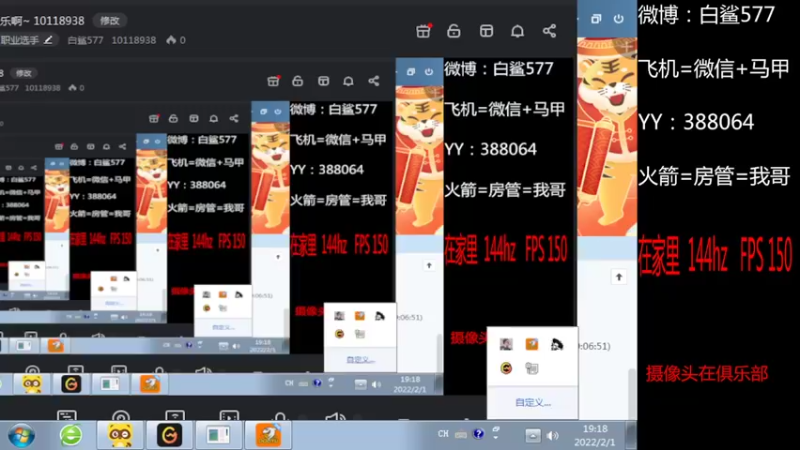800x450 pixels.
Task: Click the blue help question mark in the bottom tray
Action: point(478,434)
